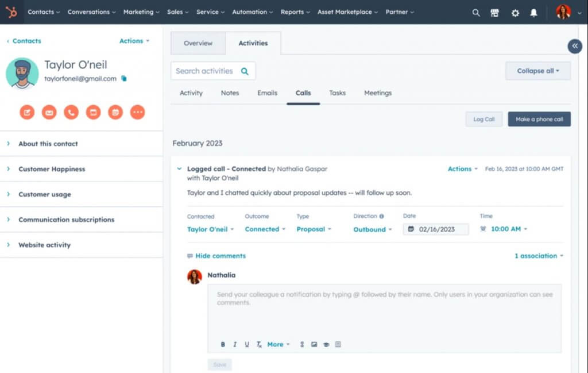Click the more actions ellipsis icon
Image resolution: width=588 pixels, height=373 pixels.
pyautogui.click(x=137, y=112)
